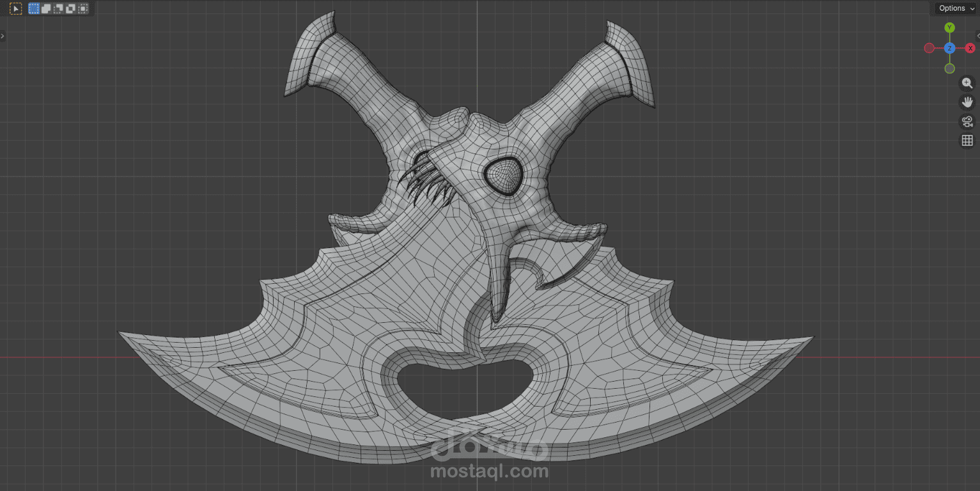Switch selection mode to Extend
The height and width of the screenshot is (491, 980).
pyautogui.click(x=46, y=9)
